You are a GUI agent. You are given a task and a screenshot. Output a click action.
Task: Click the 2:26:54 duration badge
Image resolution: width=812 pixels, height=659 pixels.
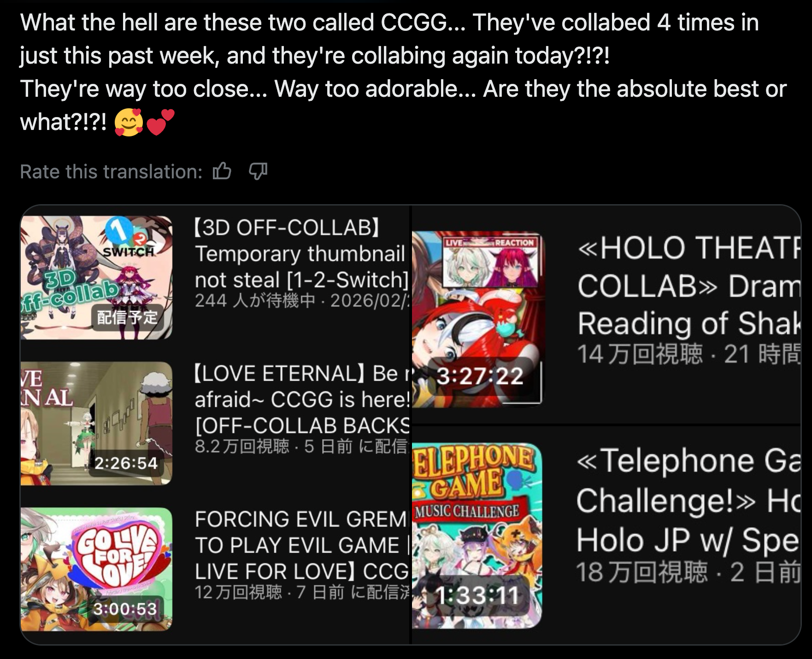pyautogui.click(x=126, y=463)
